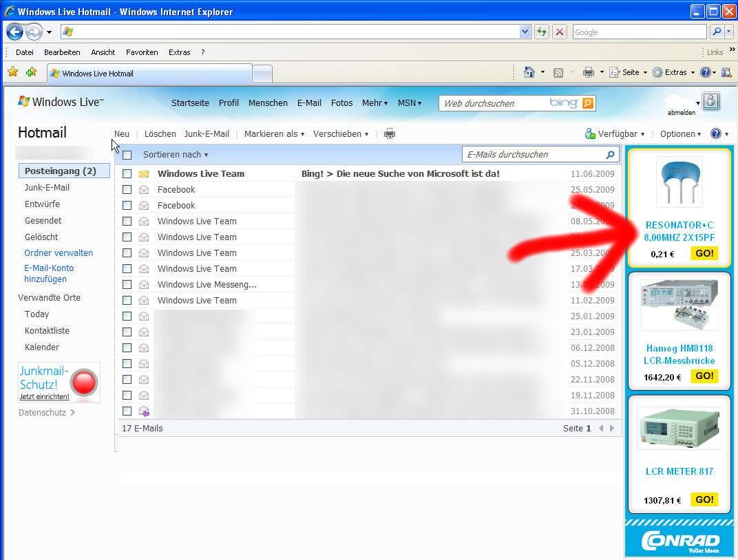The image size is (738, 560).
Task: Check the box for email dated 06.12.2008
Action: [x=127, y=347]
